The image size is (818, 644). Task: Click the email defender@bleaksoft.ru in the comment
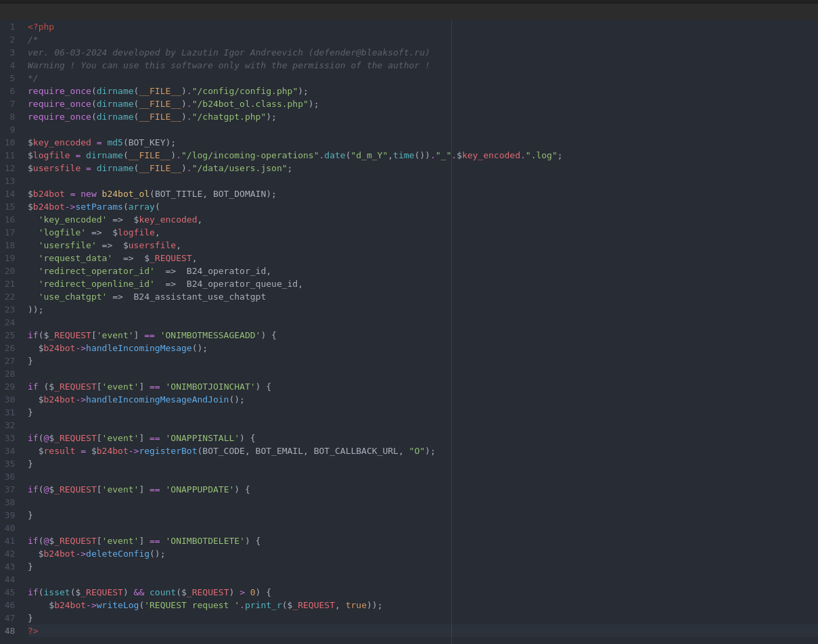369,53
